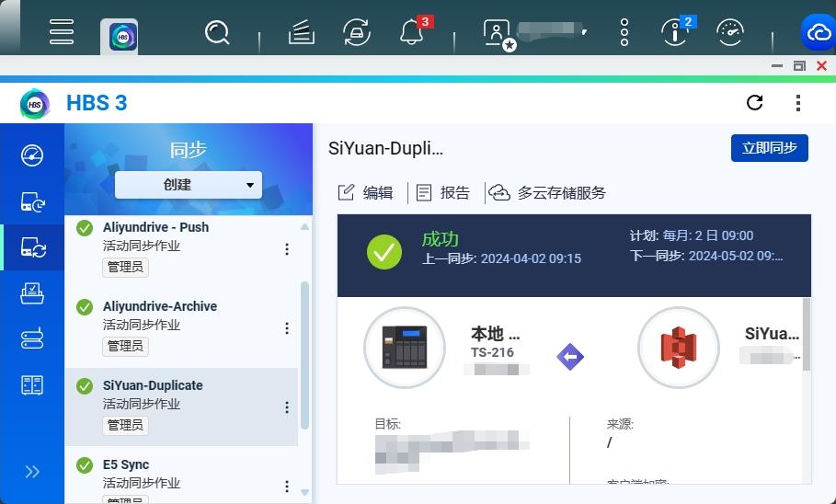Open options for Aliyundrive-Archive job

tap(287, 328)
